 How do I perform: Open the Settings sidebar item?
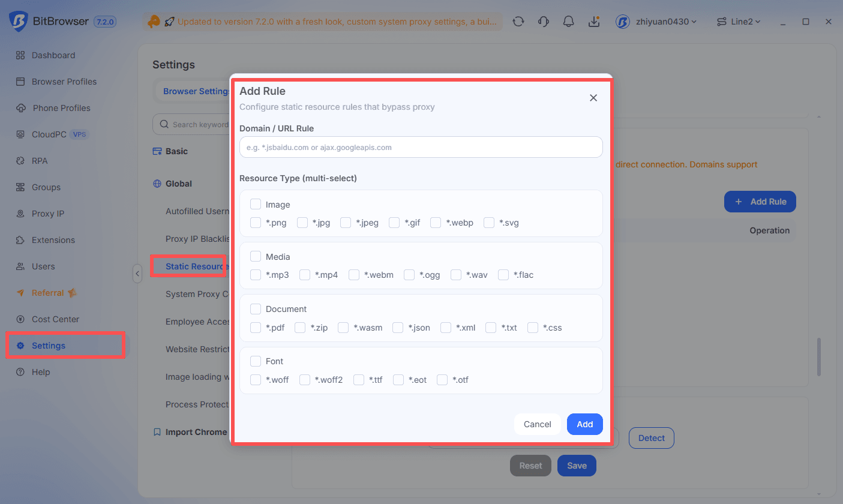coord(65,346)
